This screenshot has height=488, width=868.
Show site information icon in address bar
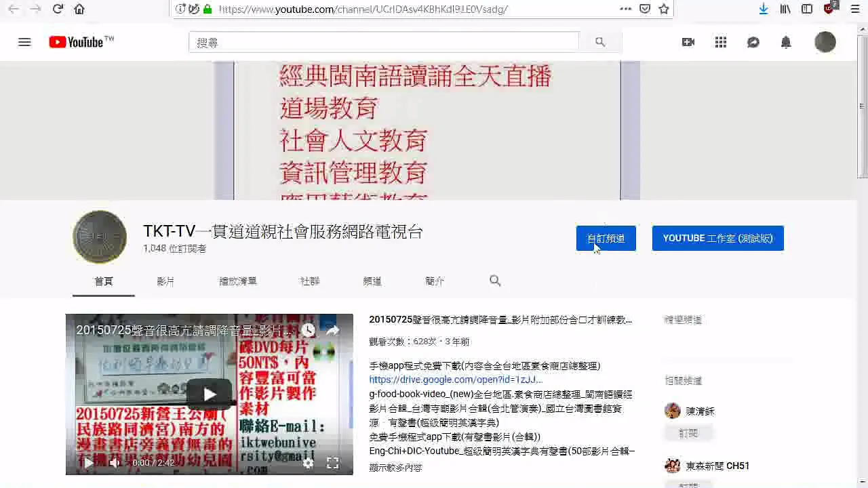pyautogui.click(x=180, y=9)
